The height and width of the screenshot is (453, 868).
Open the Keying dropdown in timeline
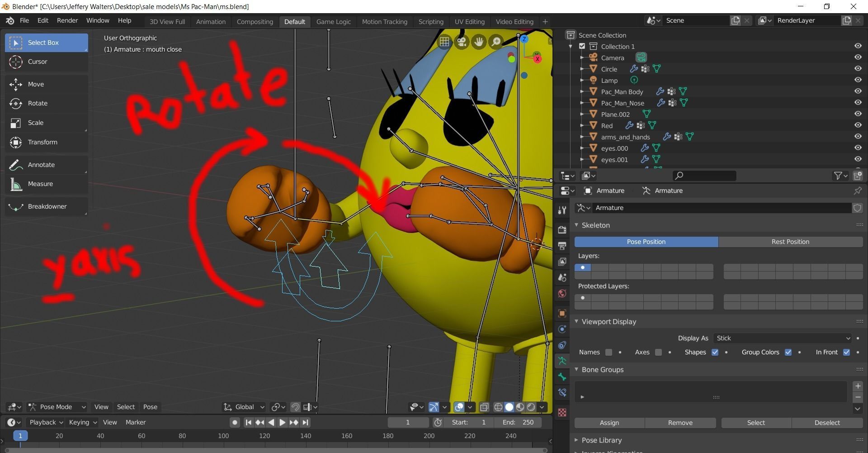pos(82,422)
